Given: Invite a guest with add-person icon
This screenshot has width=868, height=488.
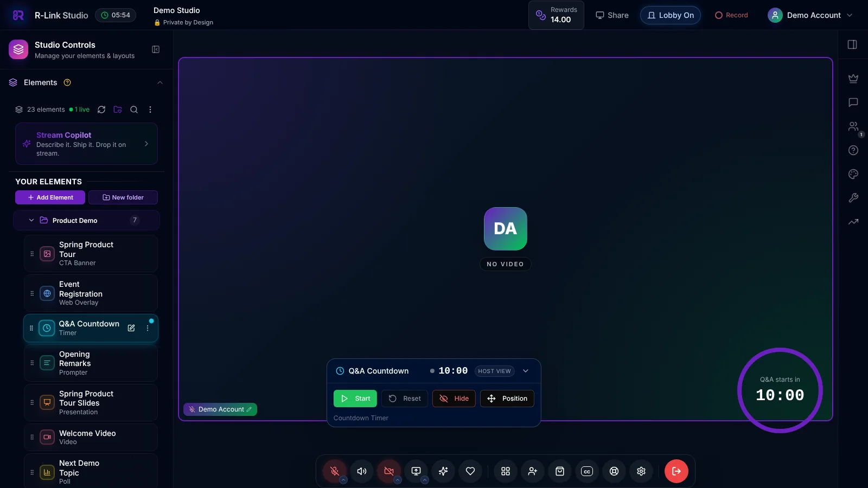Looking at the screenshot, I should click(x=533, y=471).
